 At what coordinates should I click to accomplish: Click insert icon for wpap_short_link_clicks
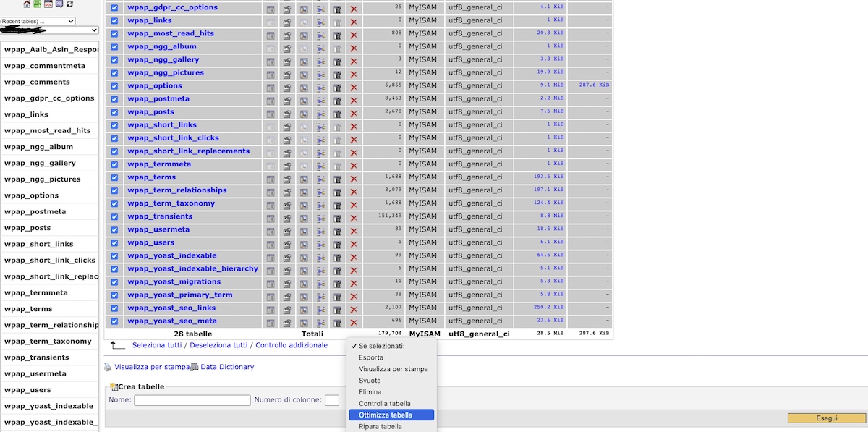pyautogui.click(x=320, y=139)
